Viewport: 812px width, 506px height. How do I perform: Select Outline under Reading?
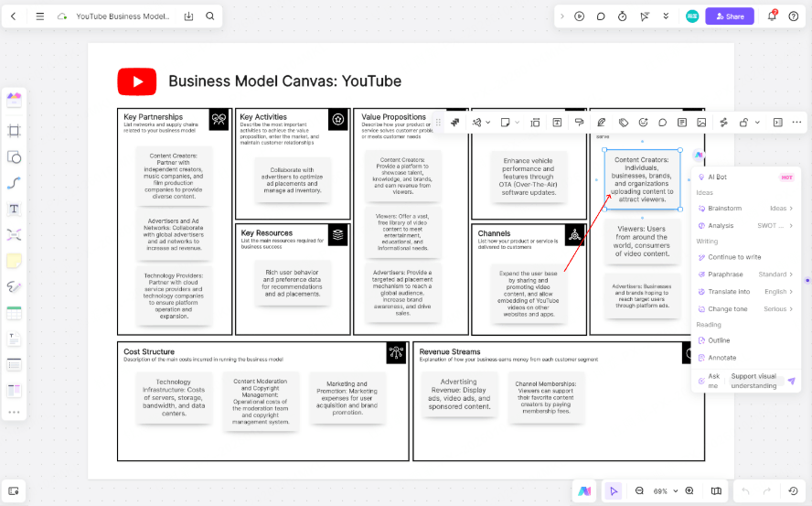[746, 340]
